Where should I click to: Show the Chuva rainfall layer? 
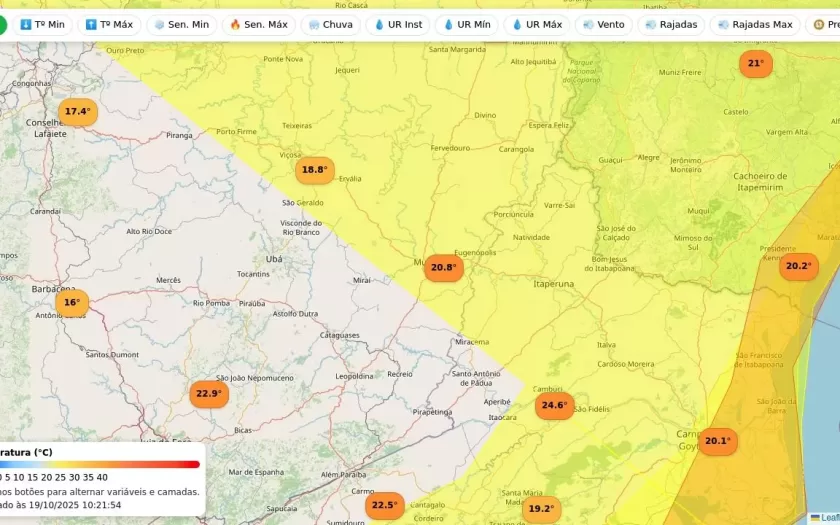coord(331,24)
